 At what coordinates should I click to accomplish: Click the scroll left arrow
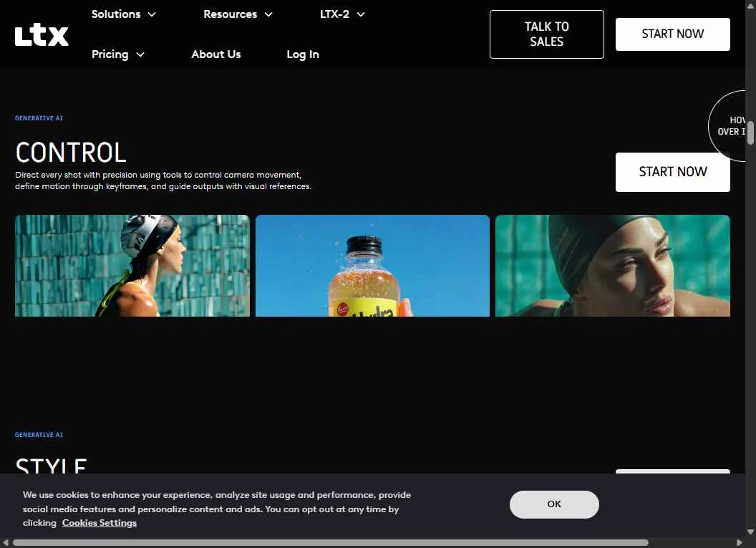pos(5,543)
